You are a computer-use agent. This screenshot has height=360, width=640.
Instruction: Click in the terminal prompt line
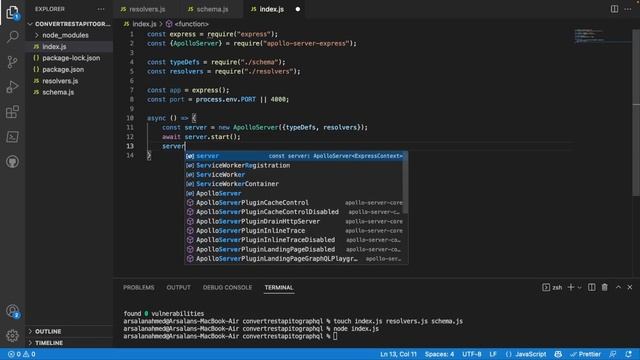pyautogui.click(x=231, y=336)
